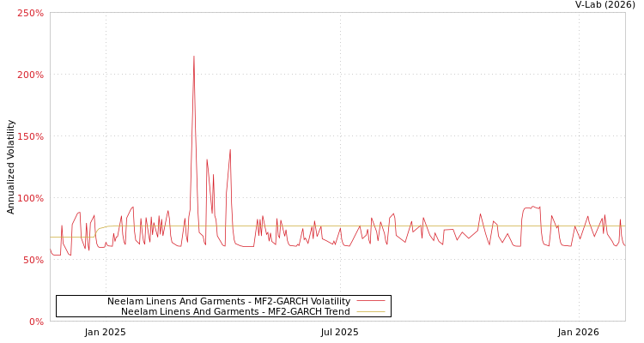Click the 100% y-axis label
The image size is (644, 343).
pos(30,198)
